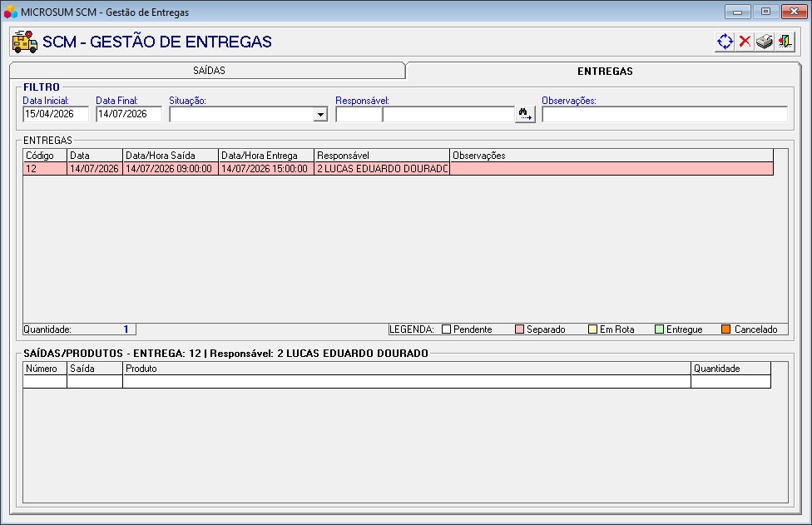Click the Em Rota yellow legend swatch
This screenshot has width=812, height=525.
click(593, 329)
